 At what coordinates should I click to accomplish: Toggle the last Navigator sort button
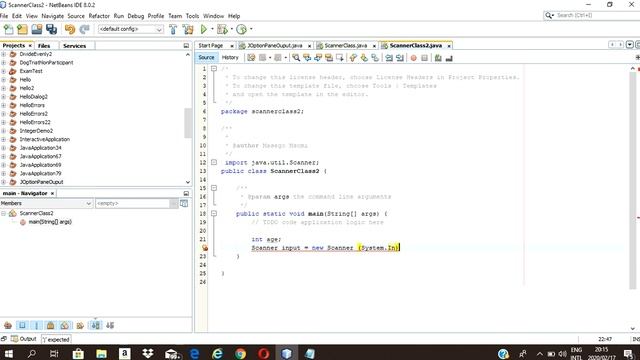coord(110,325)
